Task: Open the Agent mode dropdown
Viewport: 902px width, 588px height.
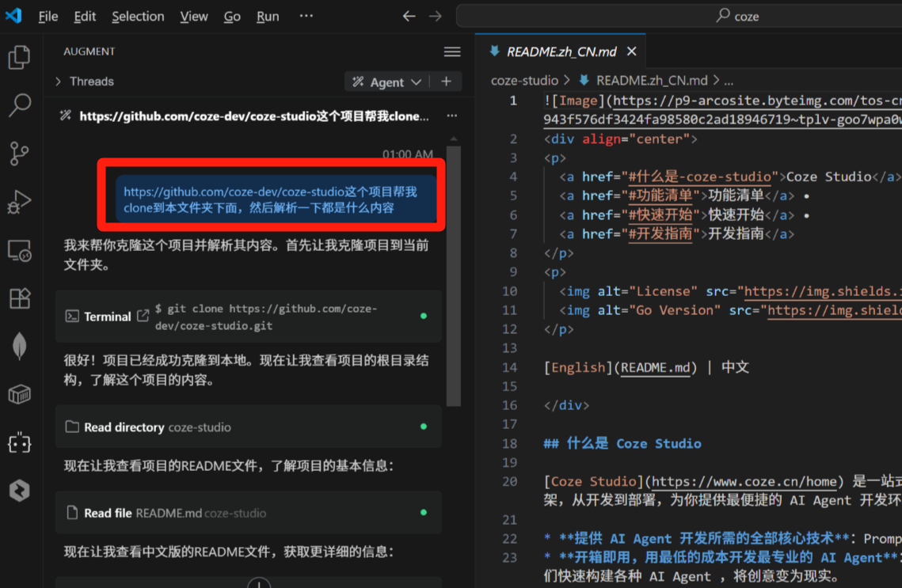Action: coord(388,82)
